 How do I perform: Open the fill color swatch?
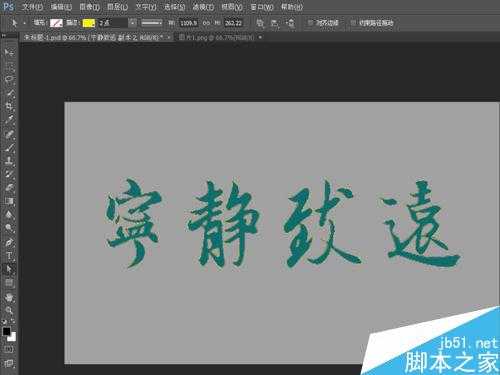[x=56, y=23]
